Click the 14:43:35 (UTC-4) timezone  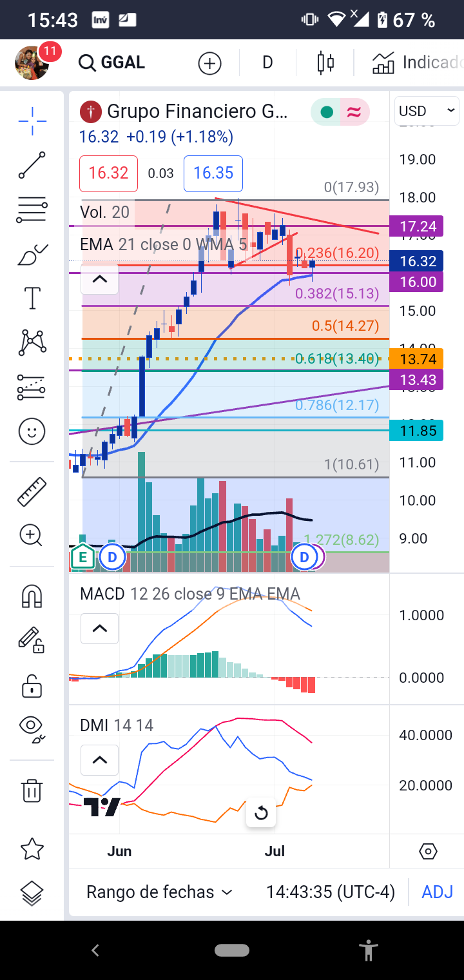pyautogui.click(x=331, y=892)
